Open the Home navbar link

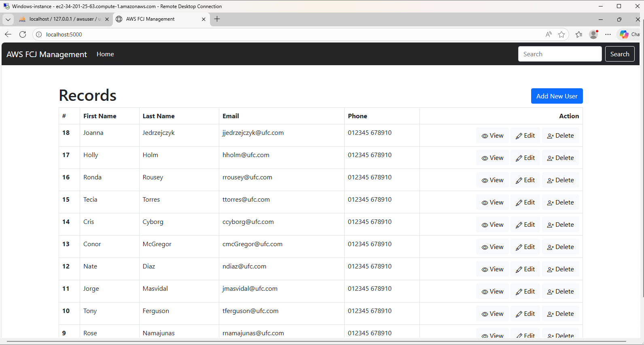point(105,54)
